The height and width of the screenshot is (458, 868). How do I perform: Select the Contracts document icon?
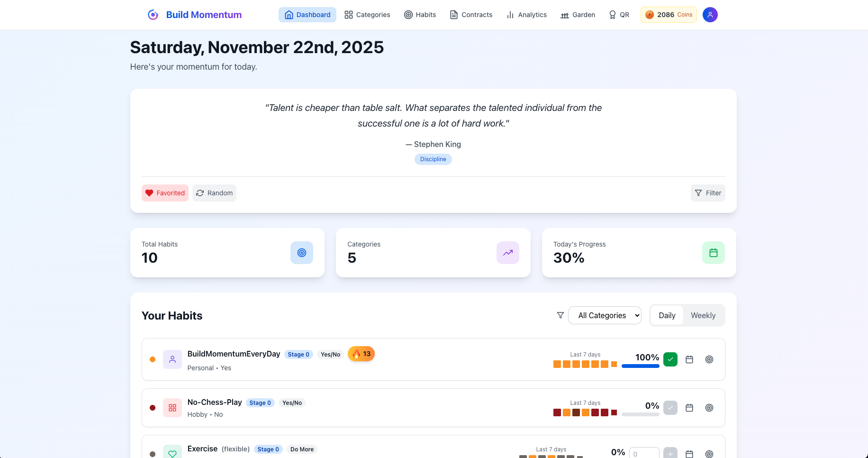pyautogui.click(x=453, y=15)
